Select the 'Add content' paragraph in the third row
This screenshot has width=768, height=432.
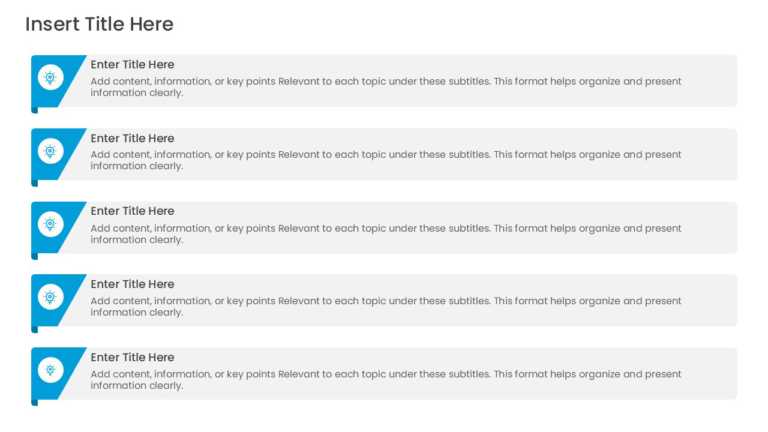click(386, 234)
